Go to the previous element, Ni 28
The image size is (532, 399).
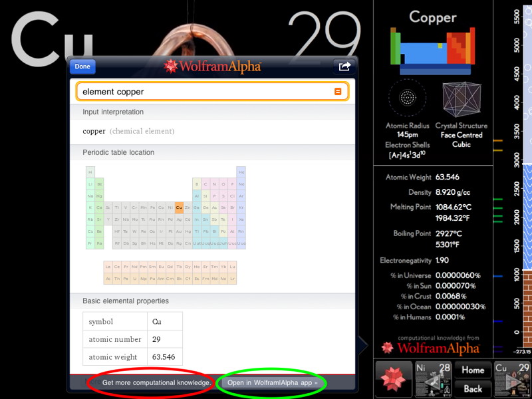(433, 378)
